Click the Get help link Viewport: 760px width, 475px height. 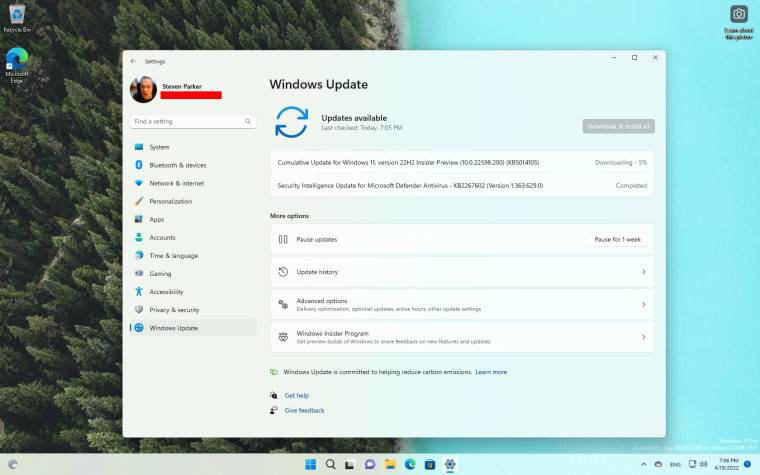coord(297,396)
